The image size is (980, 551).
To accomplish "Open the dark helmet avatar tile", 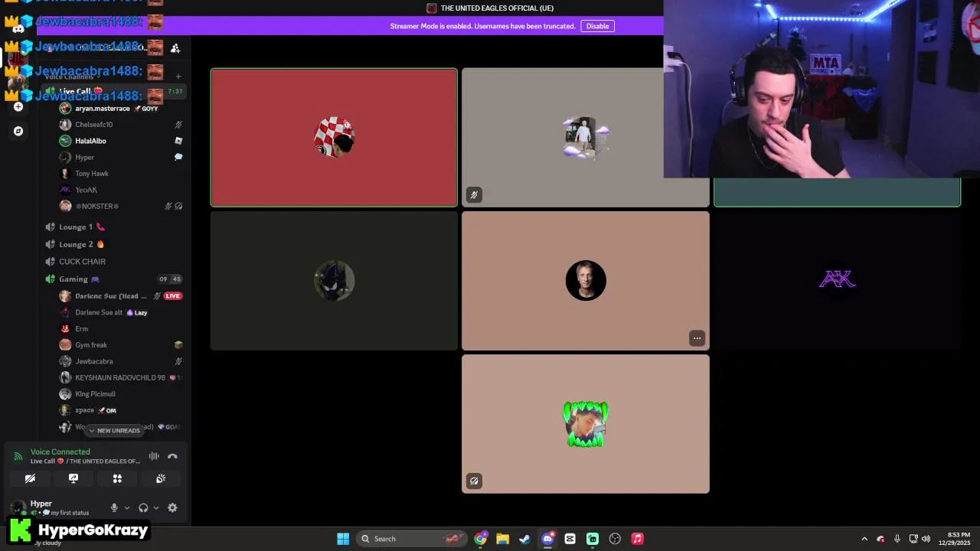I will click(334, 281).
